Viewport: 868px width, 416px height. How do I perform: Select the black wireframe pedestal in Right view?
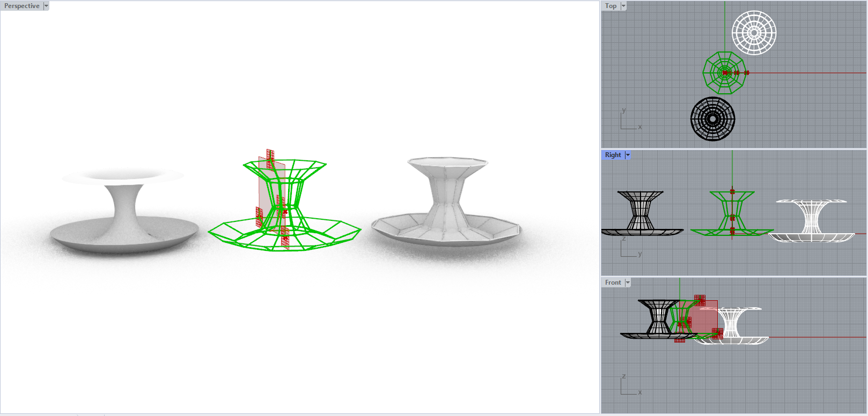click(x=642, y=213)
